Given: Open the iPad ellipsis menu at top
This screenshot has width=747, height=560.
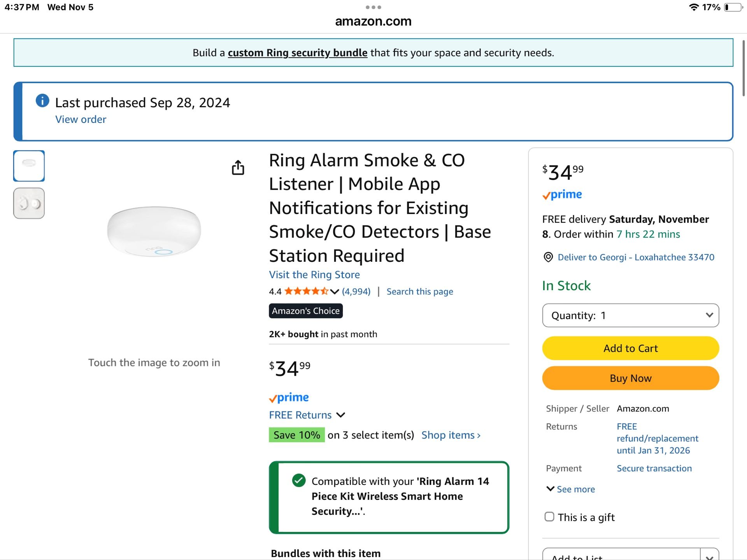Looking at the screenshot, I should pos(373,7).
